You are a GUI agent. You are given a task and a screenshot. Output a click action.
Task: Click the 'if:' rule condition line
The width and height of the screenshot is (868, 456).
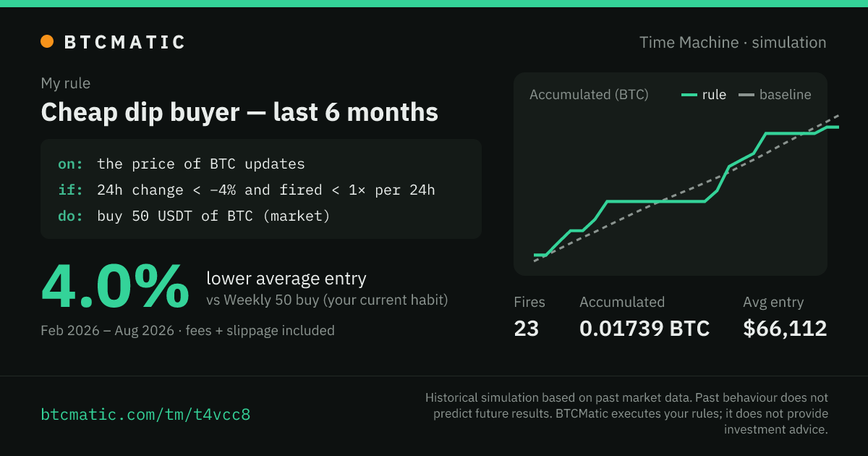[x=247, y=190]
